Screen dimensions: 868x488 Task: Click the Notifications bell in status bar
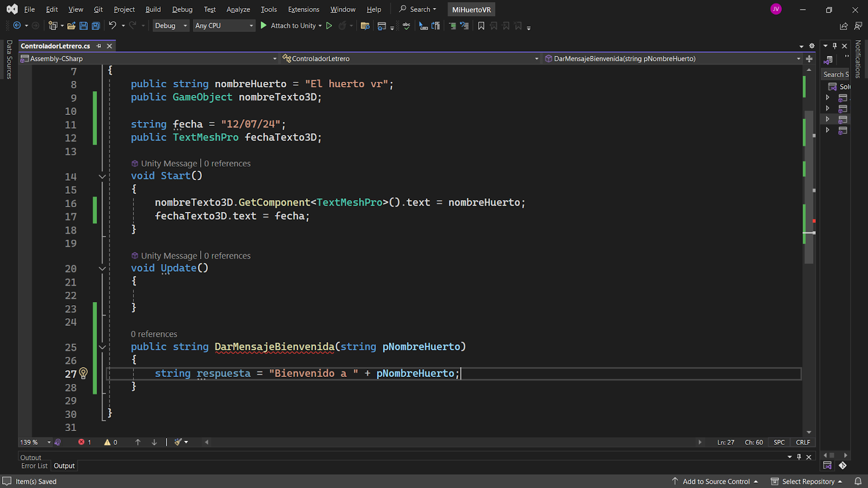click(x=858, y=481)
